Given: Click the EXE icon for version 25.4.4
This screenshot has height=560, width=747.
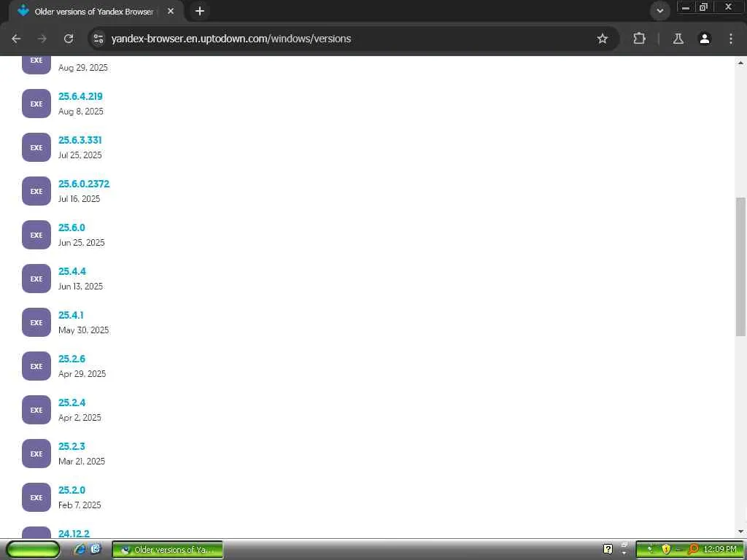Looking at the screenshot, I should 36,279.
